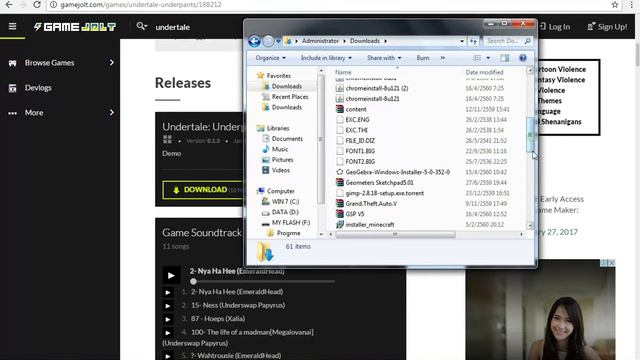This screenshot has height=360, width=640.
Task: Open MY FLASH (F:) drive
Action: click(291, 222)
